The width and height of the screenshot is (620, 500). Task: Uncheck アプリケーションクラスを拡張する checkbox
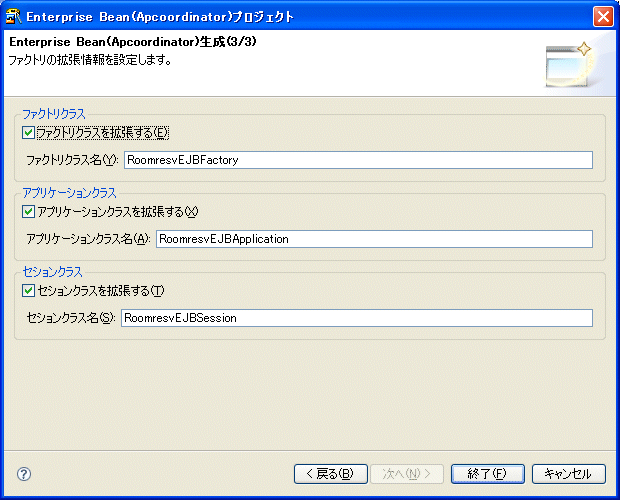click(28, 211)
